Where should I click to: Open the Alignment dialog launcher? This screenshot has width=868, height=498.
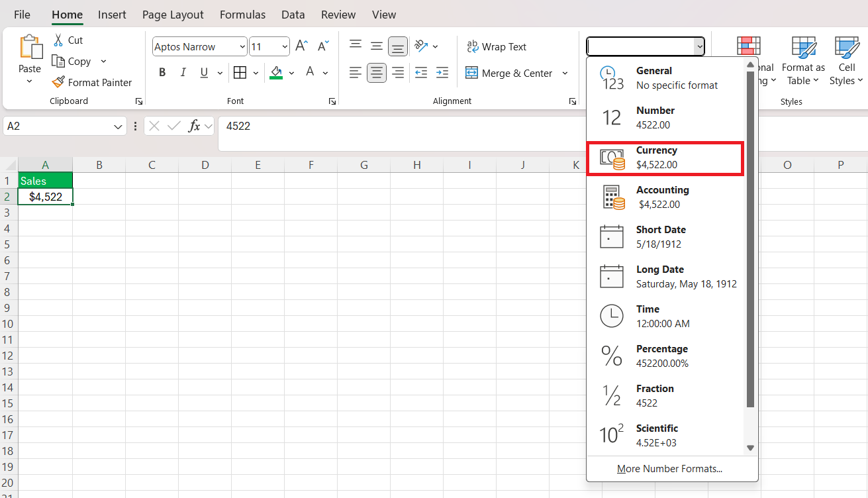[572, 101]
